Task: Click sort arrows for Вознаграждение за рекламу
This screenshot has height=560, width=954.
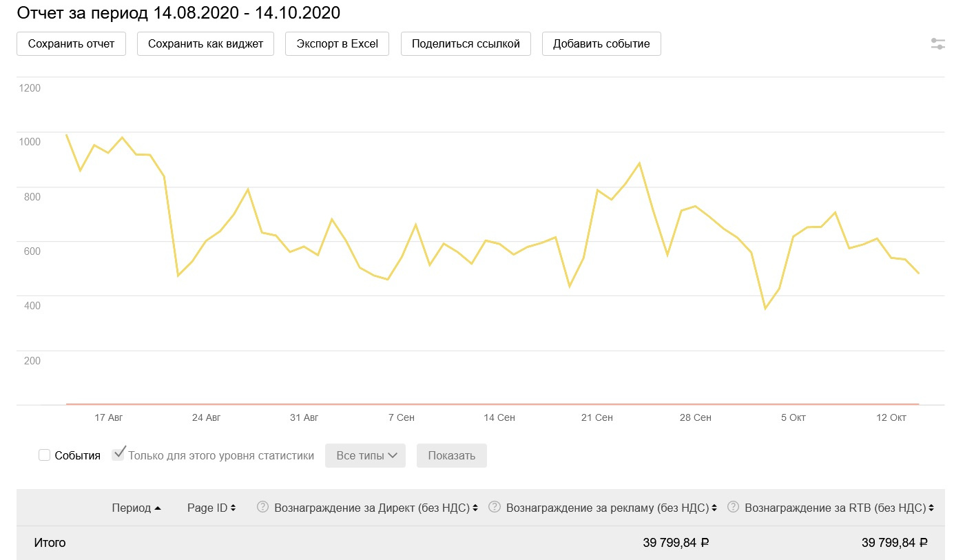Action: [x=714, y=508]
